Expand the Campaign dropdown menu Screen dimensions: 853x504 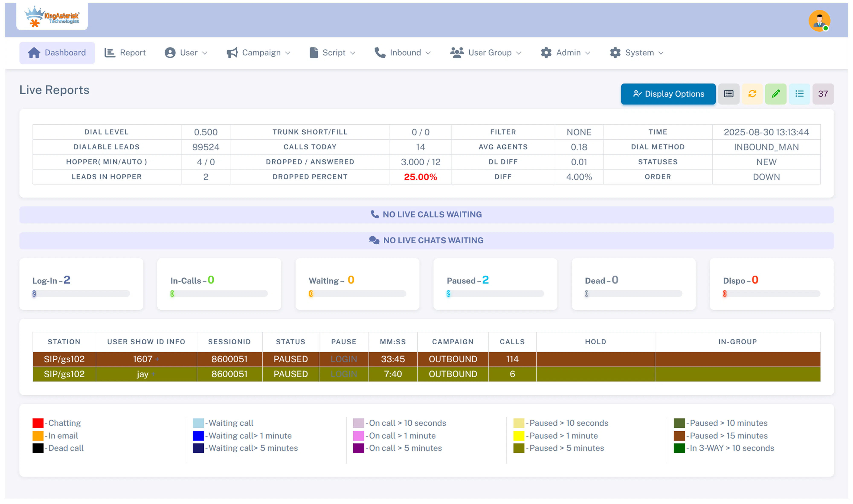(x=258, y=53)
